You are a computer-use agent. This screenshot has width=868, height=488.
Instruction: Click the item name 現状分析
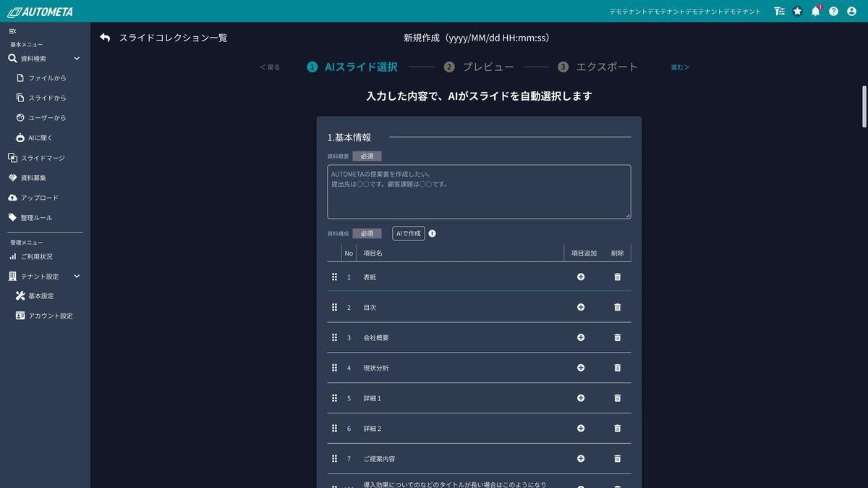click(376, 368)
